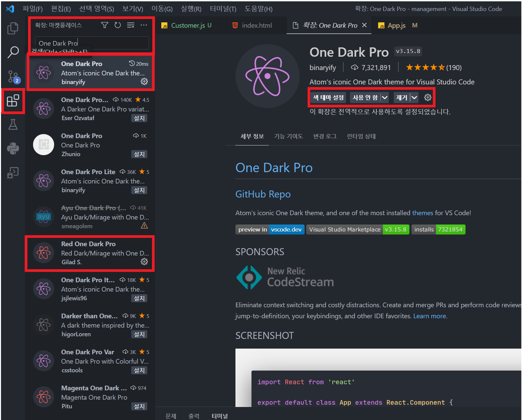
Task: Close the One Dark Pro extension tab
Action: coord(364,25)
